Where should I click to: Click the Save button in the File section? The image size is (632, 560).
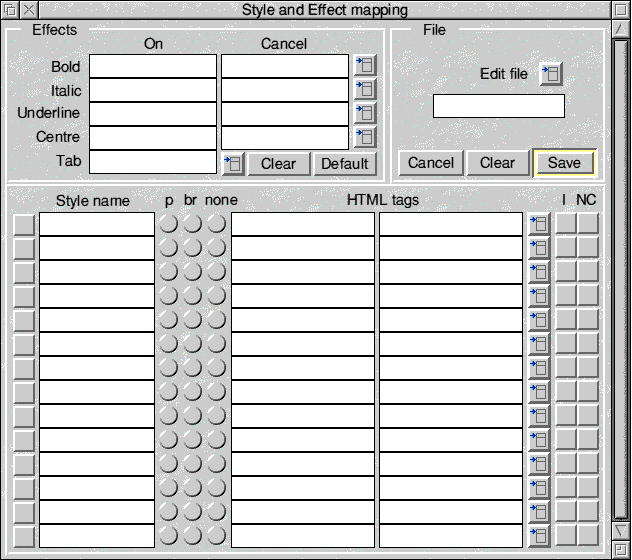pyautogui.click(x=564, y=163)
